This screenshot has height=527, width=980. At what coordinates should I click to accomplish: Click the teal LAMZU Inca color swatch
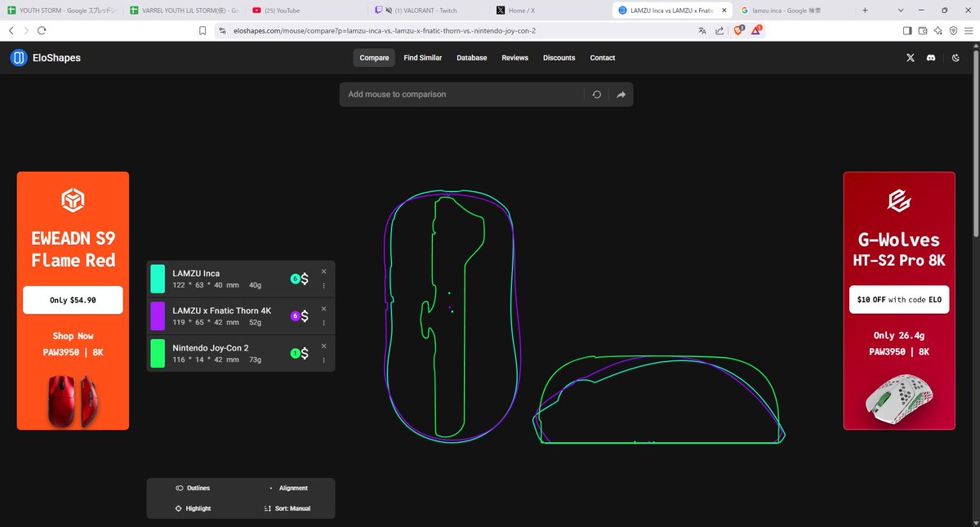[158, 279]
